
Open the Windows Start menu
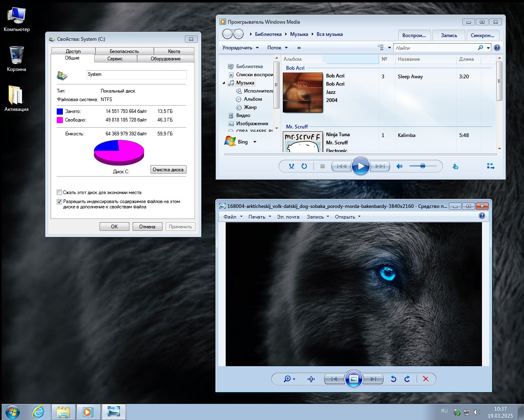point(12,412)
